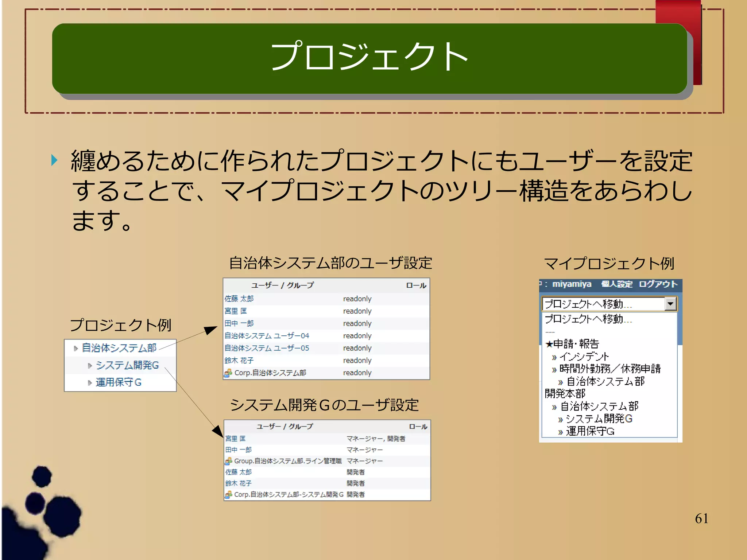Click the ログアウト logout link
747x560 pixels.
point(658,284)
